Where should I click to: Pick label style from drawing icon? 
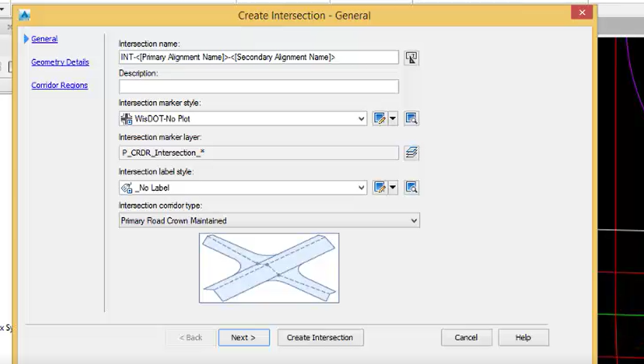pyautogui.click(x=411, y=188)
